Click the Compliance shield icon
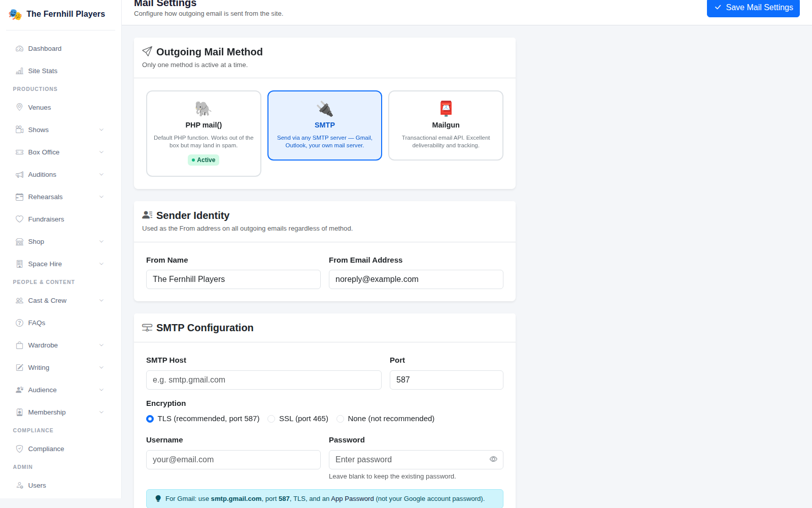The height and width of the screenshot is (508, 812). [x=20, y=449]
